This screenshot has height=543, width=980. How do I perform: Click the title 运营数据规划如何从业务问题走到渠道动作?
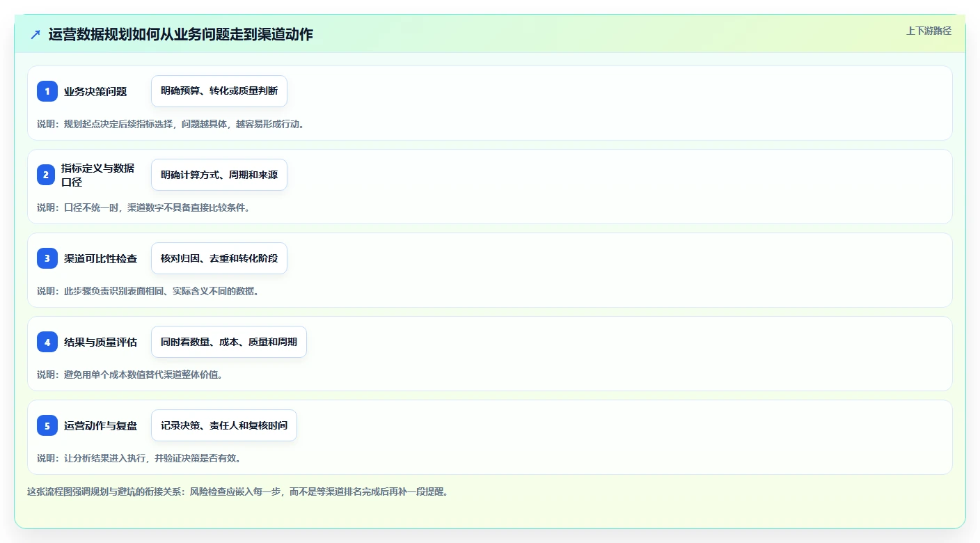[181, 35]
